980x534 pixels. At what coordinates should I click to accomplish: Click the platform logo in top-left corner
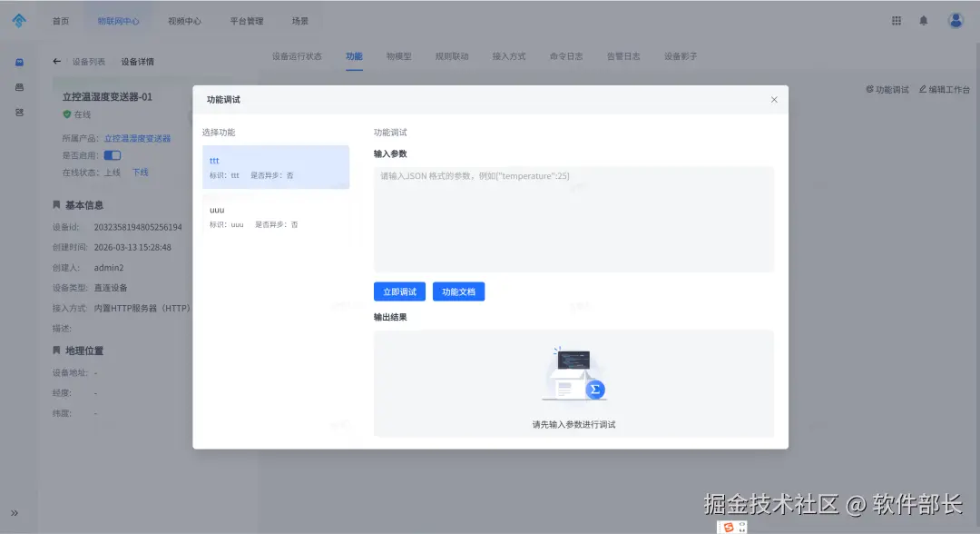[x=19, y=19]
